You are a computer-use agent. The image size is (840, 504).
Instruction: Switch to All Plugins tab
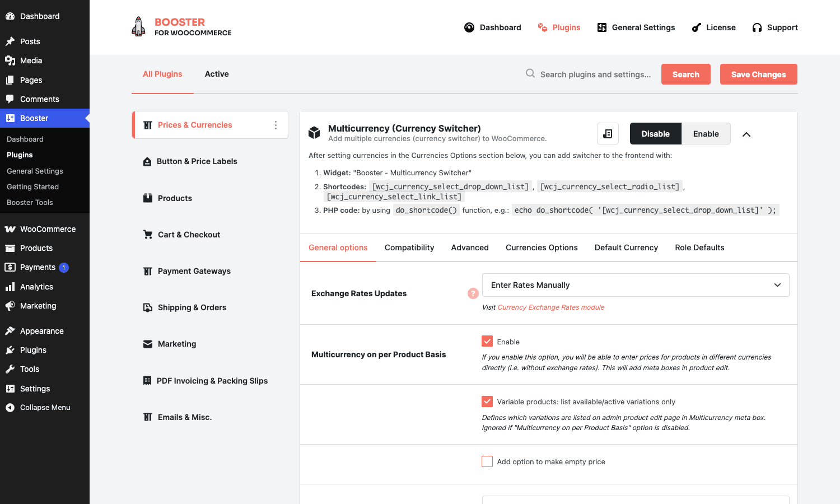(x=162, y=74)
